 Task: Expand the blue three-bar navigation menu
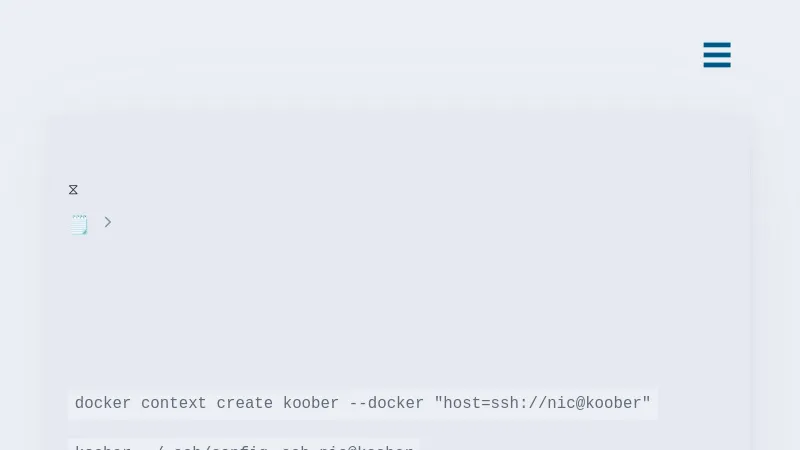[717, 55]
